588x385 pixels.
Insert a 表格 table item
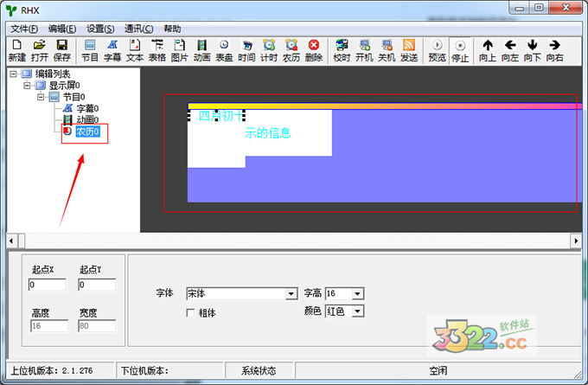157,50
